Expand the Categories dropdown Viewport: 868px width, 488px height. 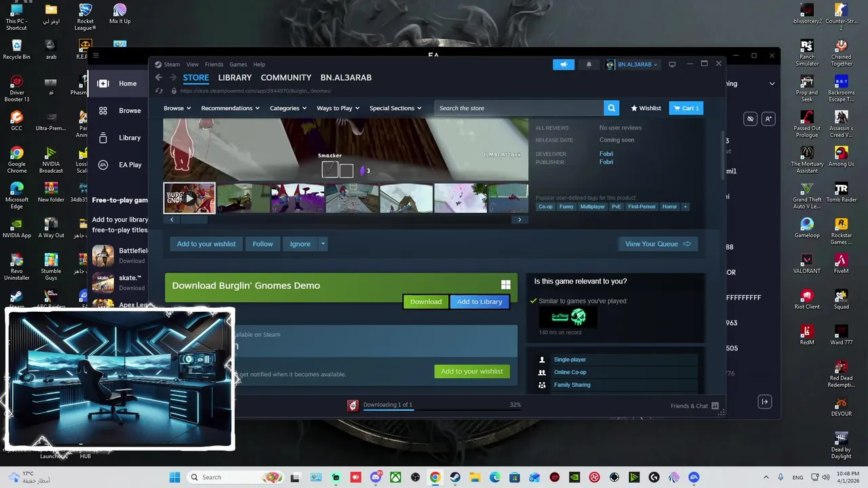tap(288, 108)
